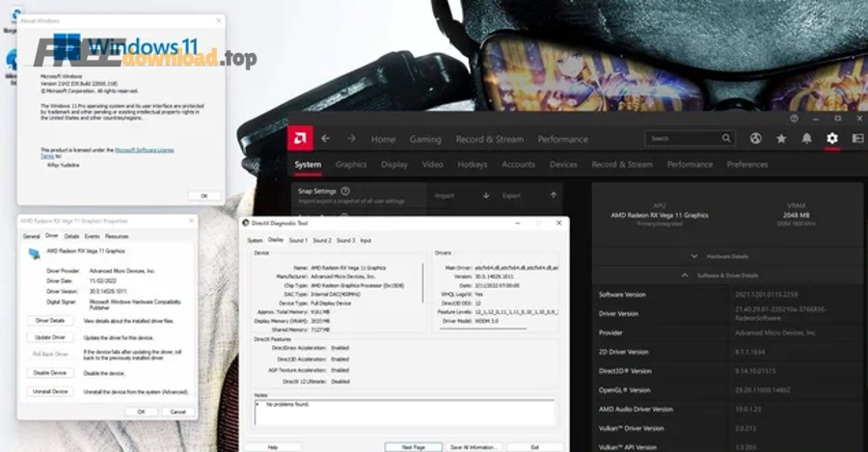Click Save All Information button

474,447
